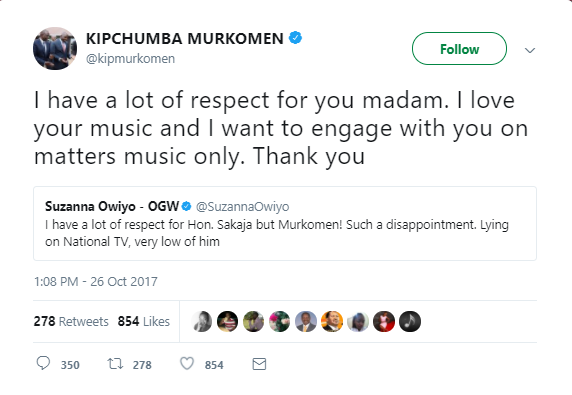View the list of 278 Retweets

tap(71, 321)
